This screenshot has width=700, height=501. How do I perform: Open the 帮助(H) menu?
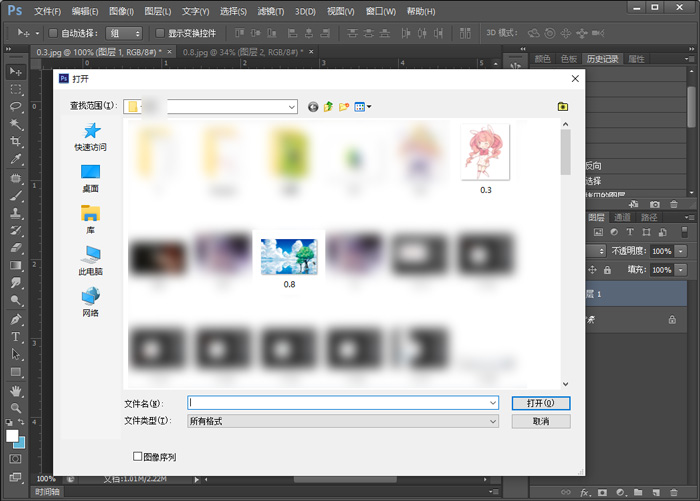coord(421,12)
